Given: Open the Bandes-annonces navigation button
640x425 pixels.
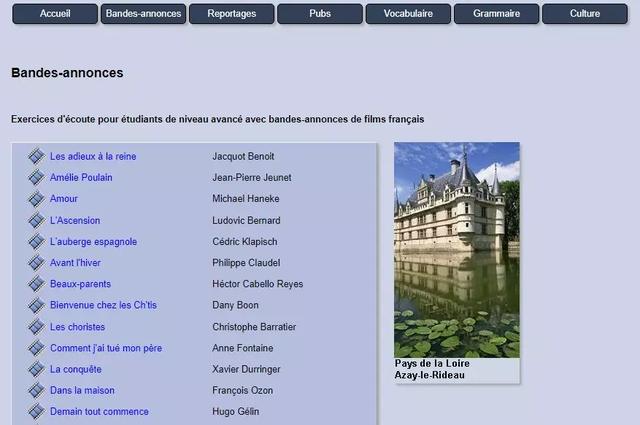Looking at the screenshot, I should 143,14.
